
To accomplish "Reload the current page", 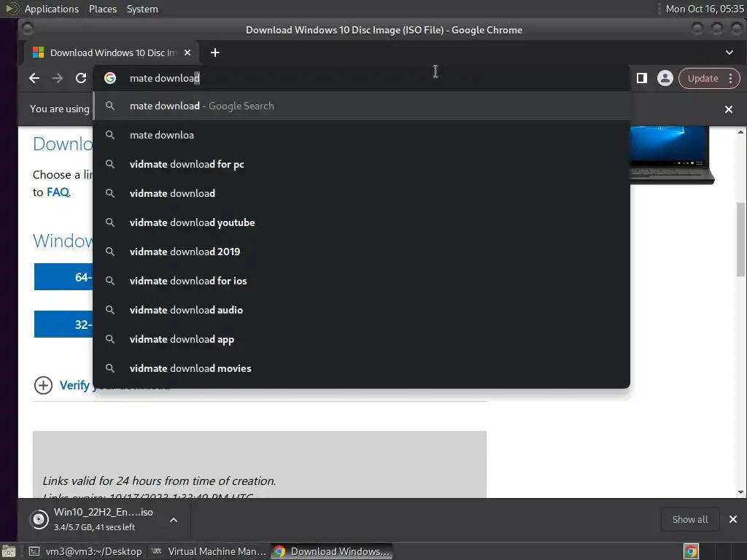I will click(x=81, y=78).
